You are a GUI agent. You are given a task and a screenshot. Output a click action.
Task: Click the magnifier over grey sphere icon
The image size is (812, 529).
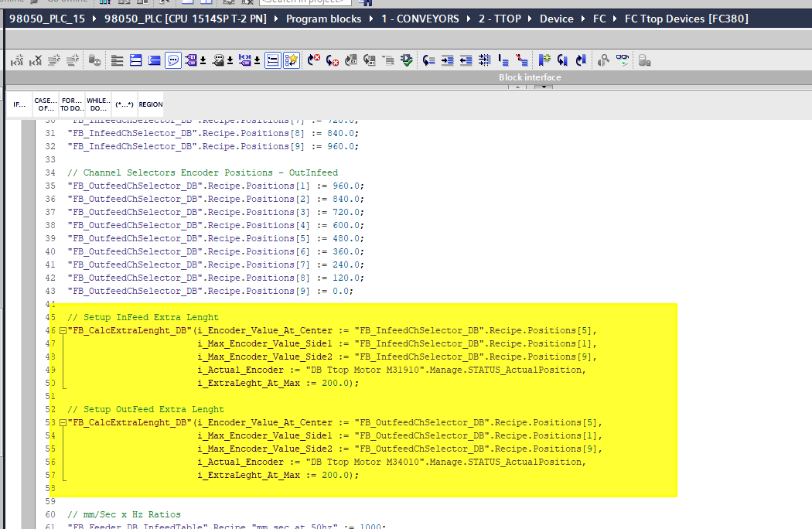coord(603,60)
